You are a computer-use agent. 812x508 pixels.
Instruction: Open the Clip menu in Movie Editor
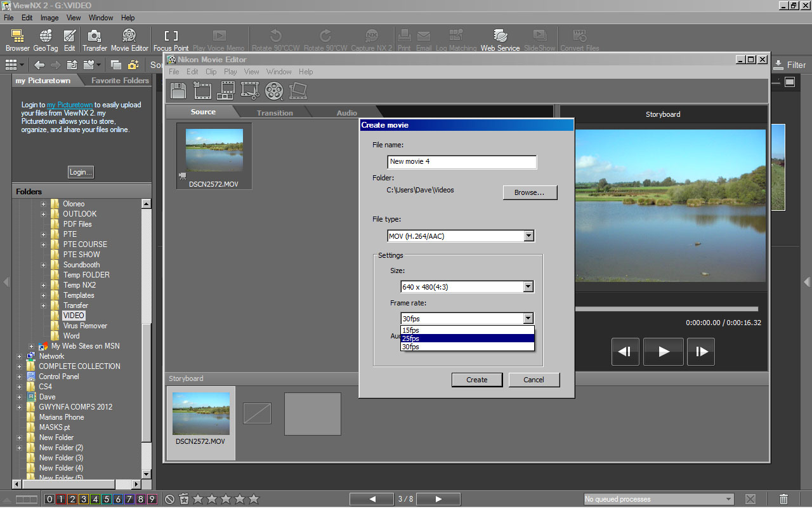tap(211, 72)
